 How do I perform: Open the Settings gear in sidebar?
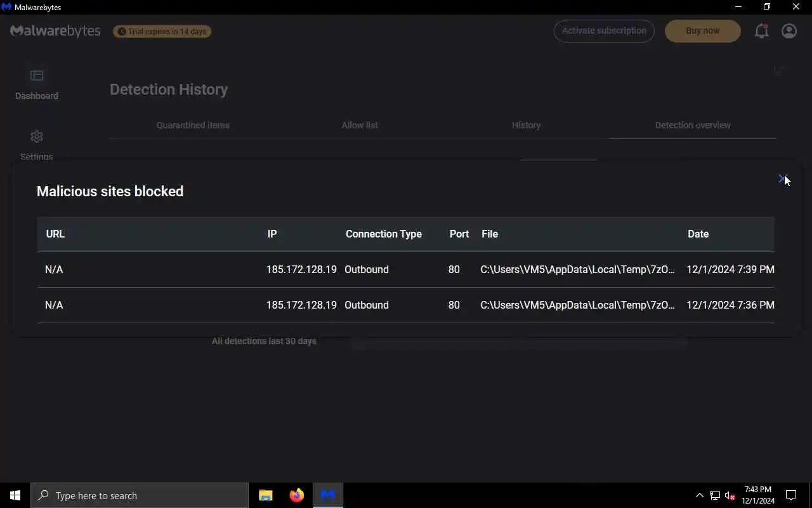coord(37,137)
